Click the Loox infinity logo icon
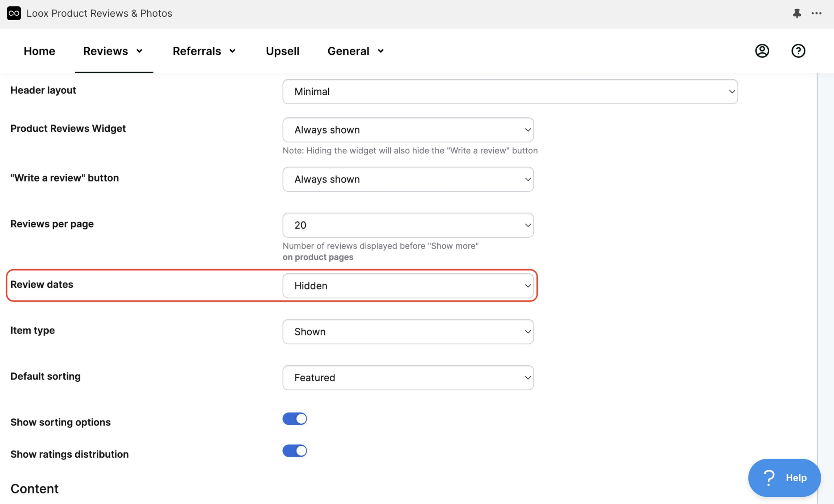This screenshot has width=834, height=504. 14,13
